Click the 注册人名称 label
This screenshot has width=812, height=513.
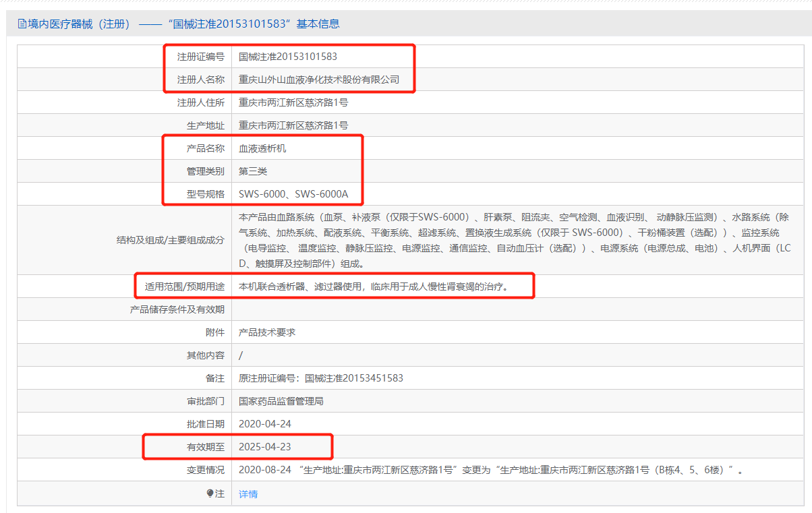click(201, 80)
